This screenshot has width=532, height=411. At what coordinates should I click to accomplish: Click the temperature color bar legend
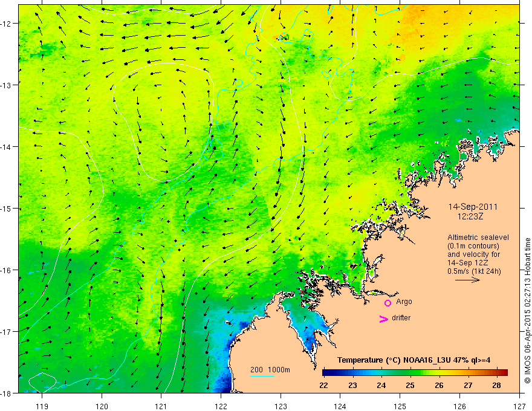click(415, 372)
